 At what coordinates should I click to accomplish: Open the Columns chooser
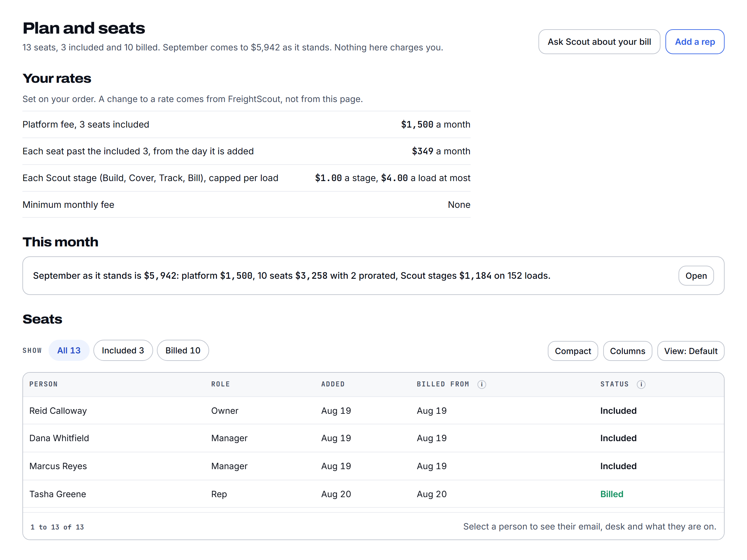click(627, 351)
